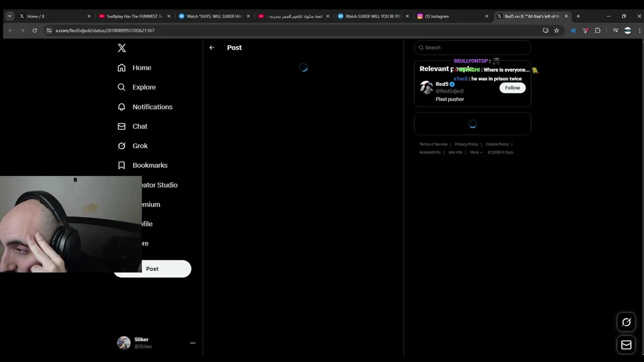Switch to Watch SLIKER WILL YOU BE tab

373,16
